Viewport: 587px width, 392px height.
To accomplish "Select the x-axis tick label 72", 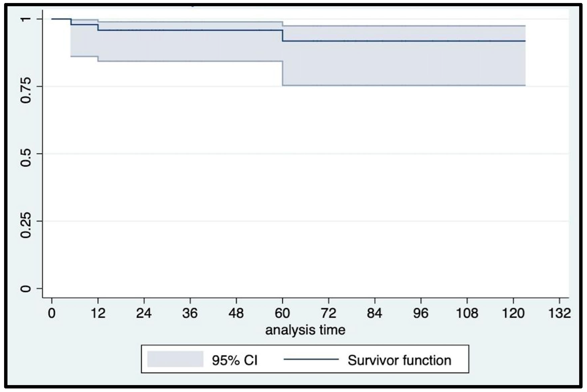I will [328, 313].
